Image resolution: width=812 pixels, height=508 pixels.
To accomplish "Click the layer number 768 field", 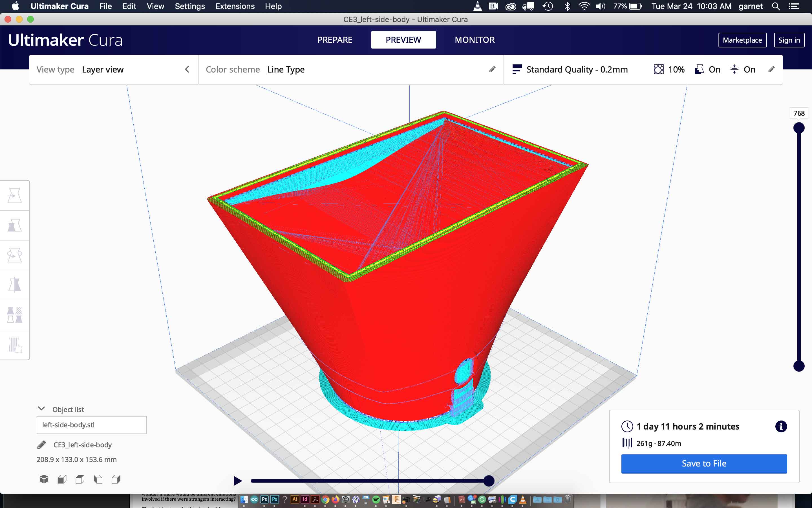I will click(x=798, y=113).
